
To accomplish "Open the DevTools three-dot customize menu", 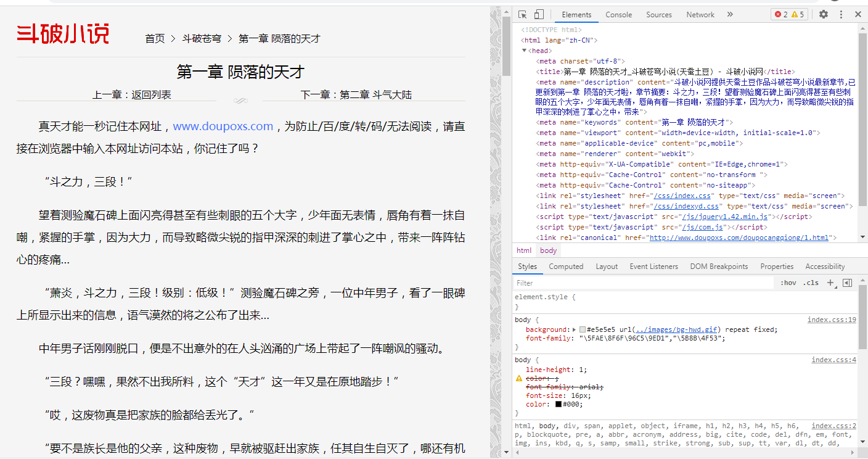I will click(x=841, y=14).
